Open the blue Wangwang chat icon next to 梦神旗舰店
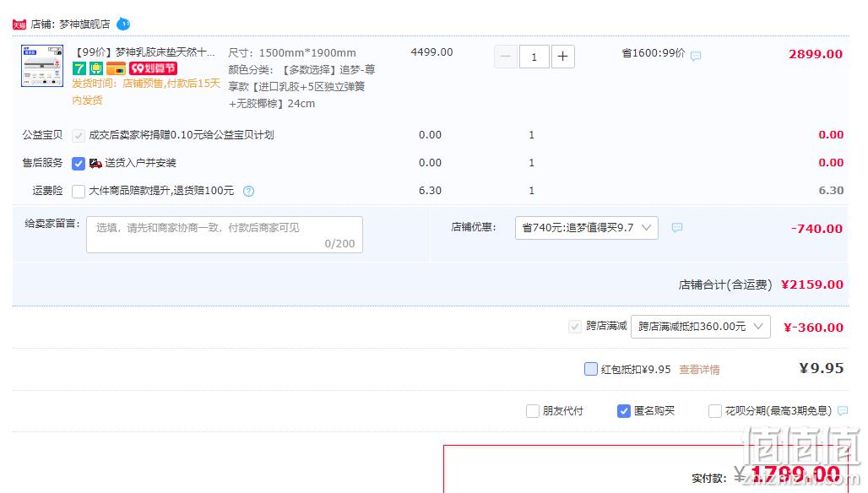Image resolution: width=868 pixels, height=493 pixels. (x=123, y=24)
